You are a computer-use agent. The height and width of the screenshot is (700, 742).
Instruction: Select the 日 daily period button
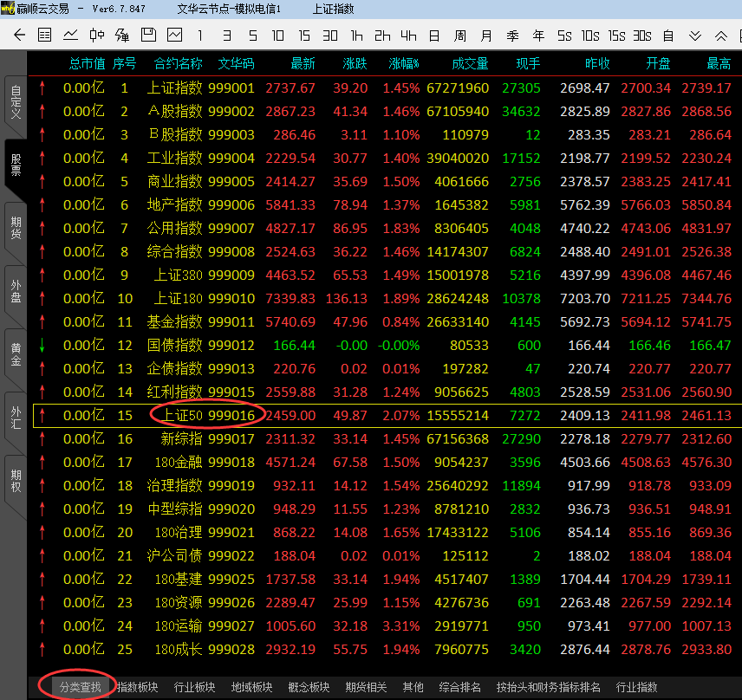(x=433, y=36)
